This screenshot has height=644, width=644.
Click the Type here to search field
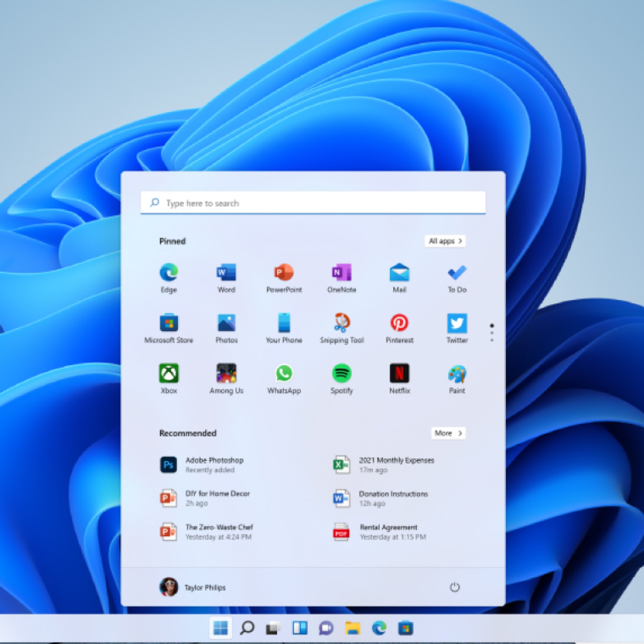[313, 203]
